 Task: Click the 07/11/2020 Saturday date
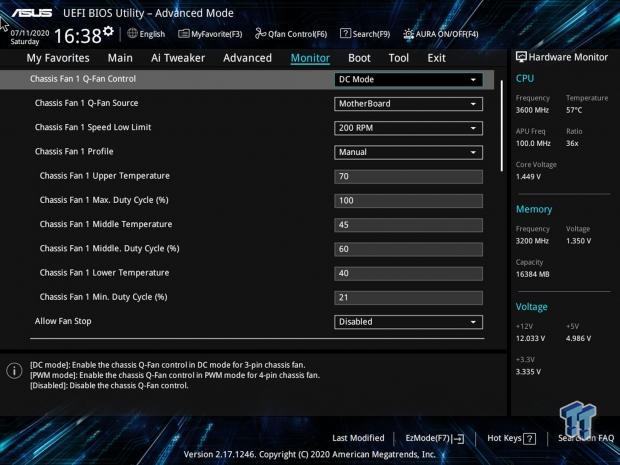[x=30, y=37]
